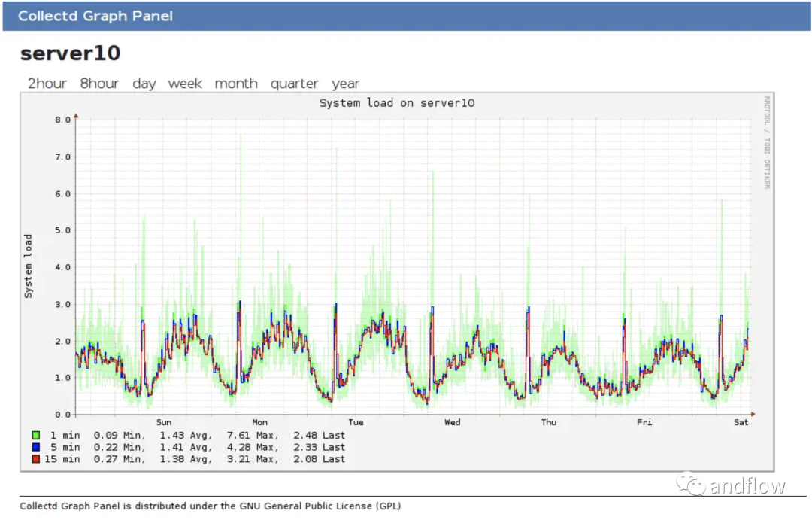Select the quarter time range
Image resolution: width=812 pixels, height=520 pixels.
click(294, 84)
